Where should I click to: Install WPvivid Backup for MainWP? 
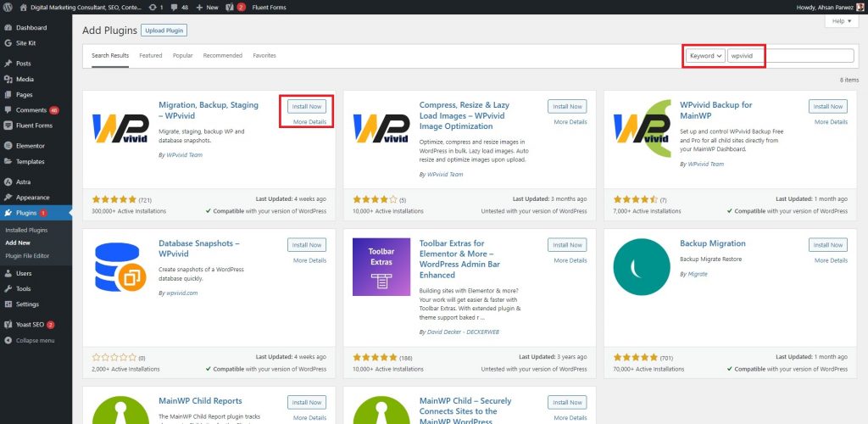pos(828,106)
